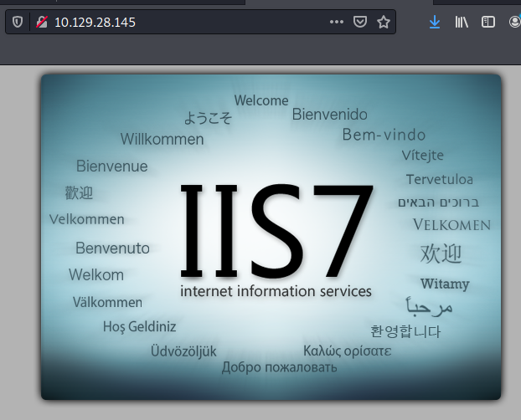This screenshot has width=521, height=420.
Task: Click the 'Добро пожаловать' greeting text
Action: pos(280,367)
